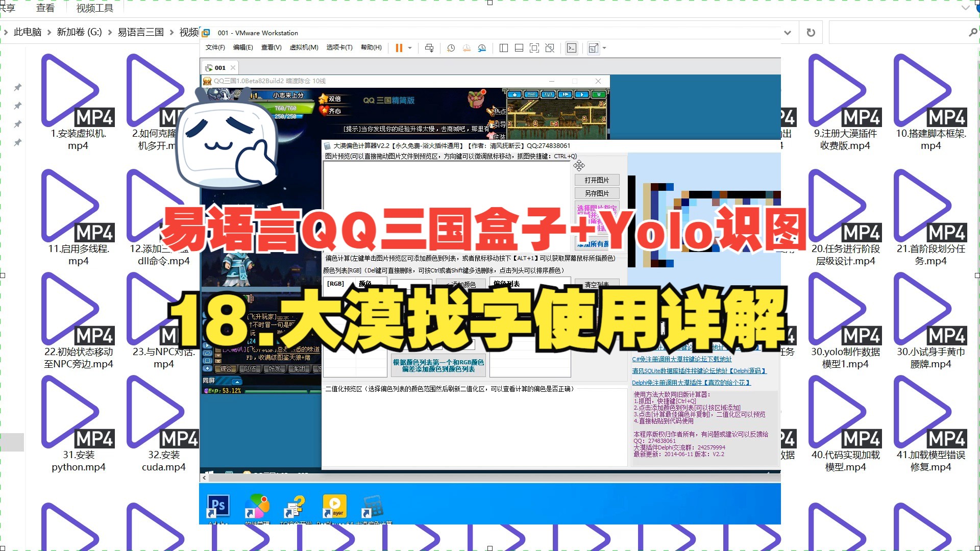Select the file 30.yolo制作数据模型1.mp4
Screen dimensions: 980x551
(x=845, y=320)
